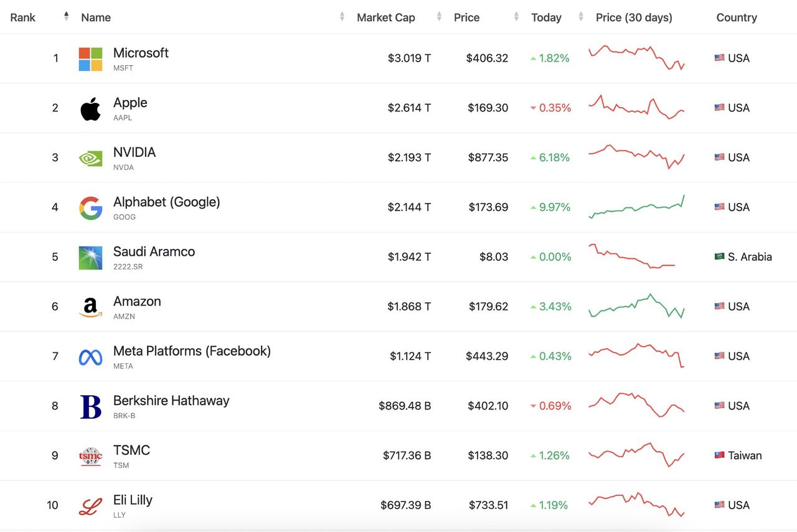Open Amazon's 30-day price chart
The width and height of the screenshot is (797, 532).
pos(636,306)
